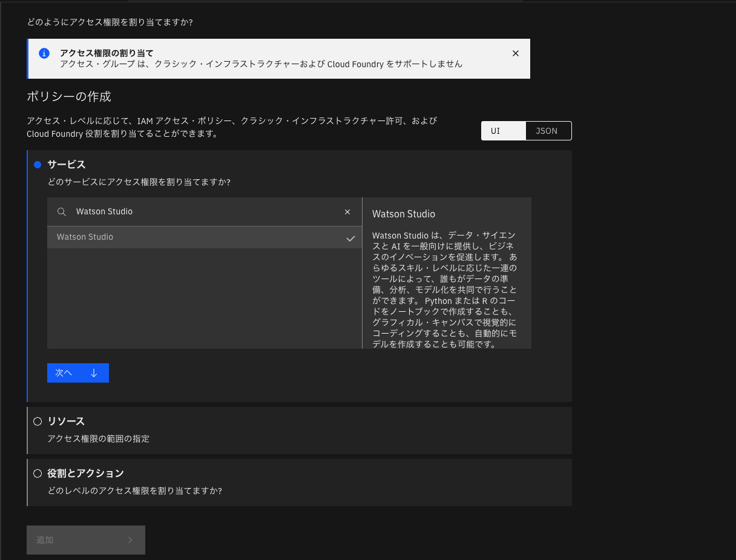Viewport: 736px width, 560px height.
Task: Click the checkmark next to Watson Studio result
Action: click(x=350, y=238)
